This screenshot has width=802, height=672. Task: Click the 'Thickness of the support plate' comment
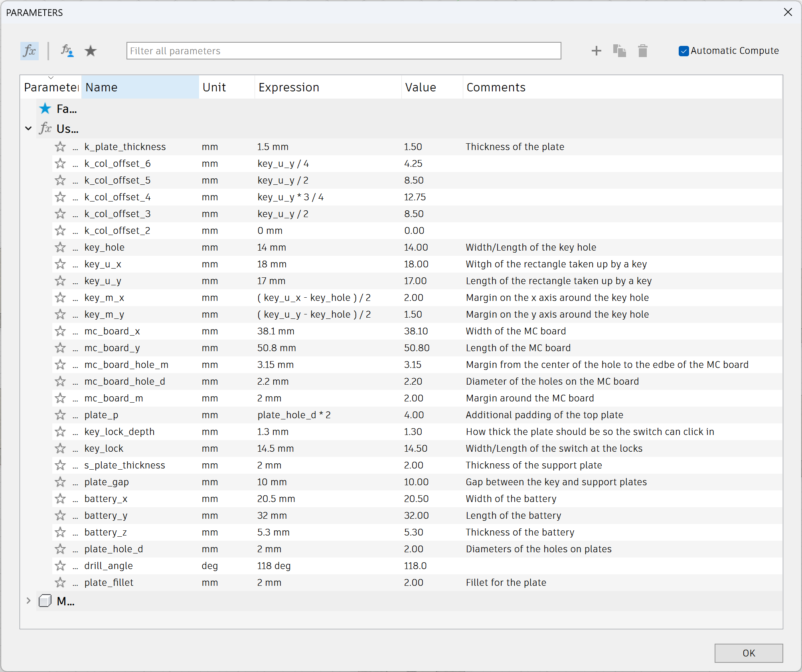[x=534, y=465]
